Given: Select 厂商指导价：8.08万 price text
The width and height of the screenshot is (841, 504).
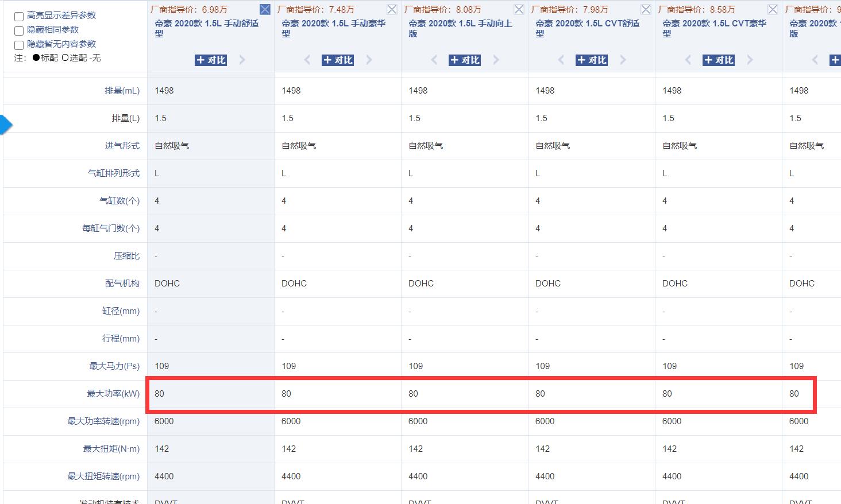Looking at the screenshot, I should point(443,9).
